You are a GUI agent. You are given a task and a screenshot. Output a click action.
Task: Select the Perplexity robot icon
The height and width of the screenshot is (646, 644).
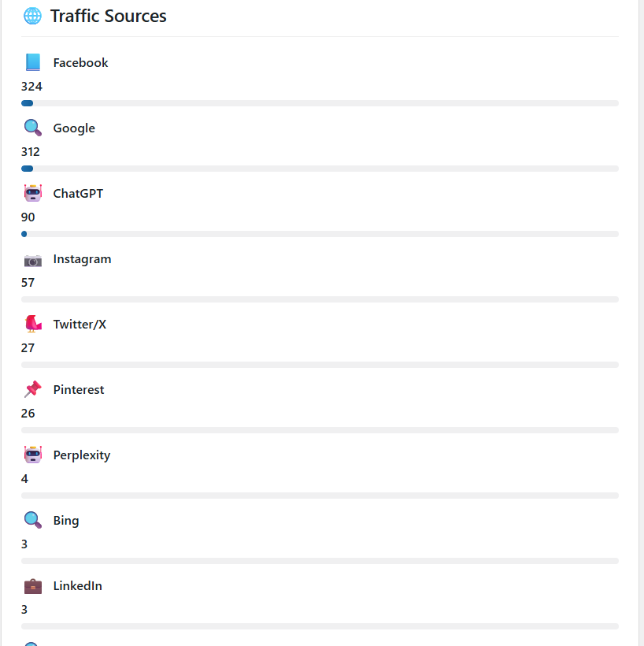[31, 453]
